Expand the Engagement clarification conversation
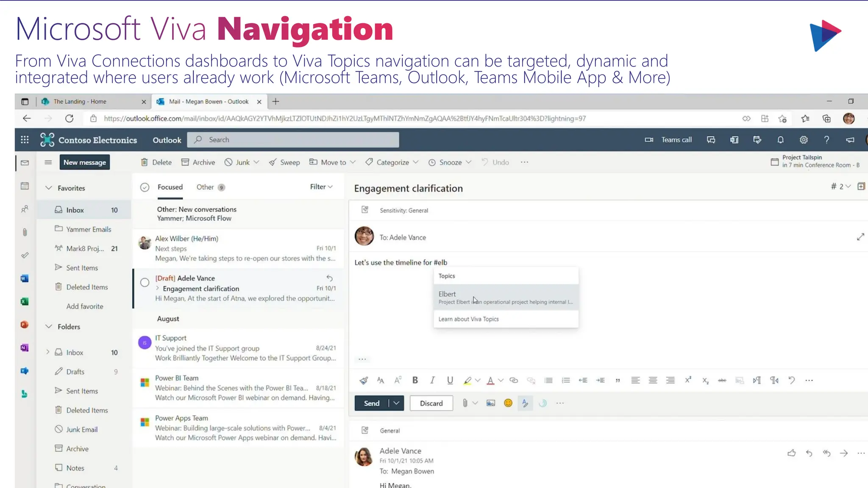The height and width of the screenshot is (488, 868). (x=157, y=288)
